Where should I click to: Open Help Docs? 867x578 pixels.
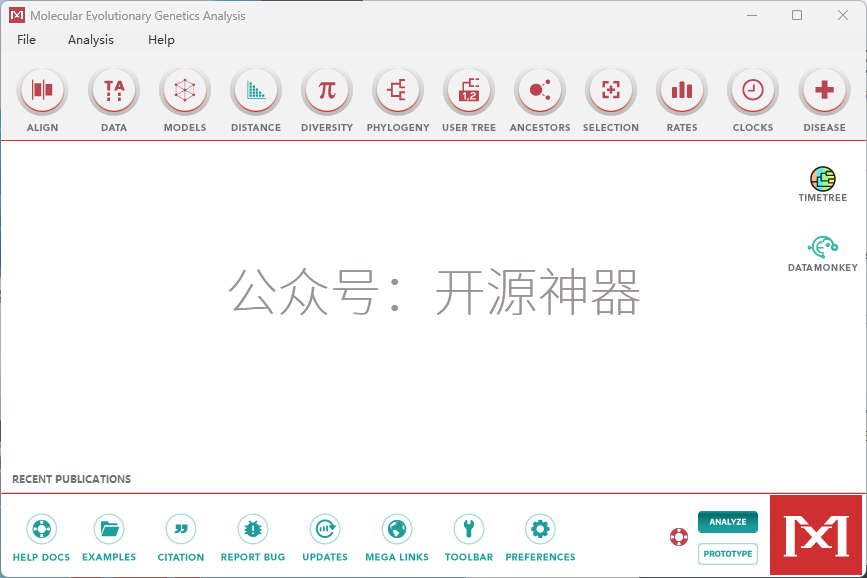pos(41,529)
